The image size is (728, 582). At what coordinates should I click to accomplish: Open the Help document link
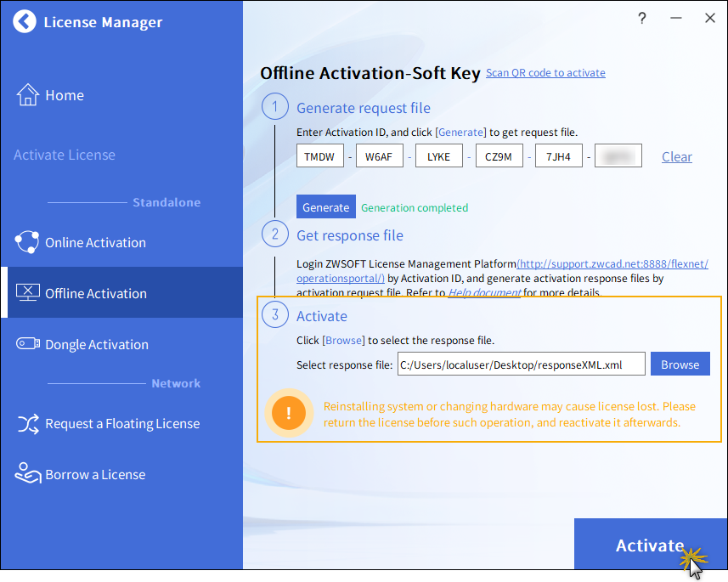484,293
